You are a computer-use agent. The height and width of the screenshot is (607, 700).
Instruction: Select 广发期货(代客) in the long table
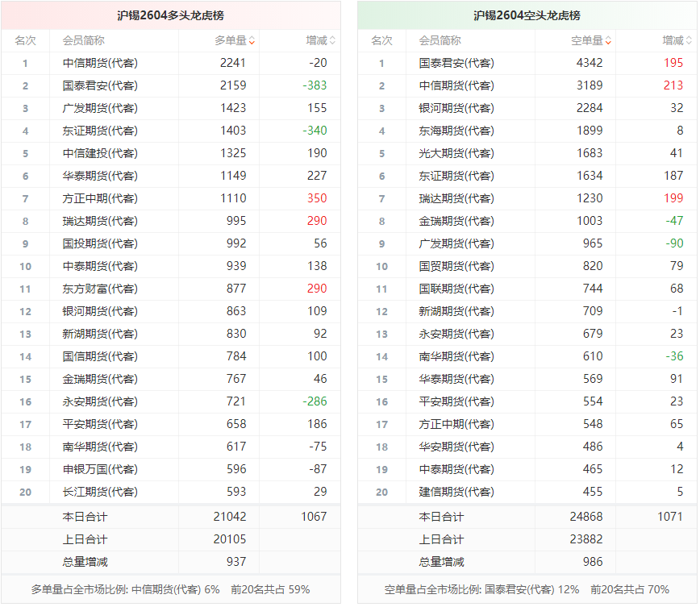100,108
